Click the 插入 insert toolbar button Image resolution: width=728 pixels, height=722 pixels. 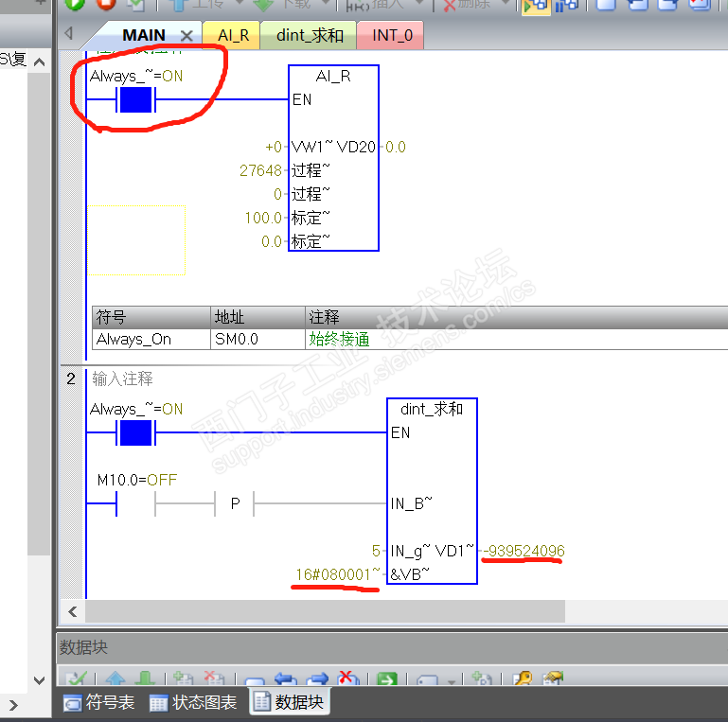coord(376,4)
